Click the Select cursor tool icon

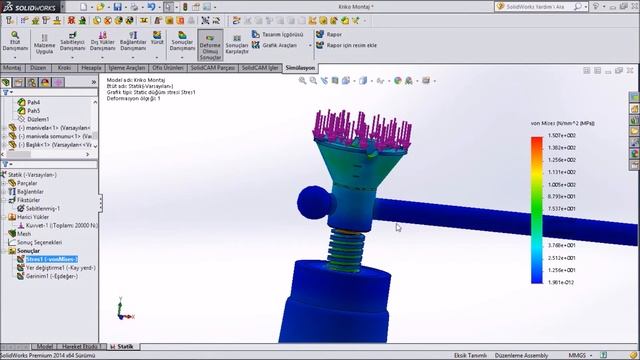[169, 7]
